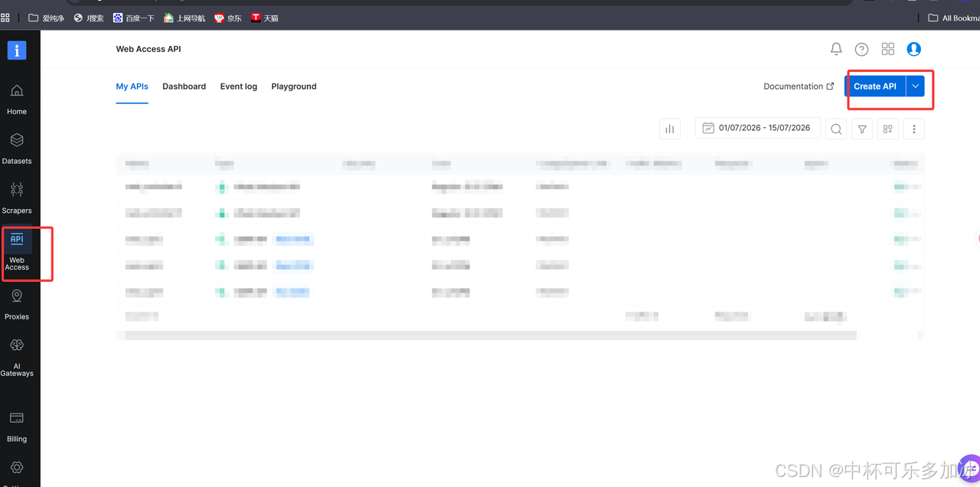The image size is (980, 487).
Task: Click the Create API button
Action: click(x=875, y=87)
